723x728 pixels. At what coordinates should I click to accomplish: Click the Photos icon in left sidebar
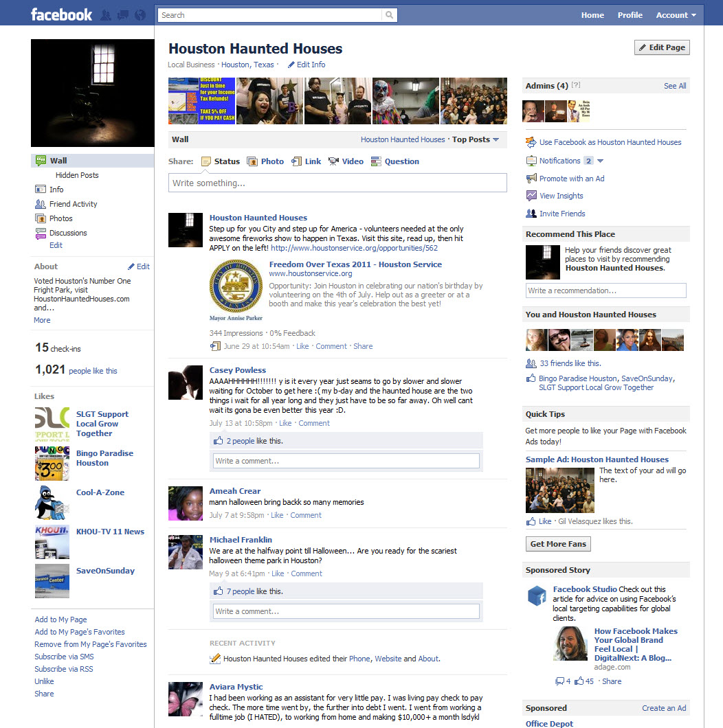tap(41, 218)
